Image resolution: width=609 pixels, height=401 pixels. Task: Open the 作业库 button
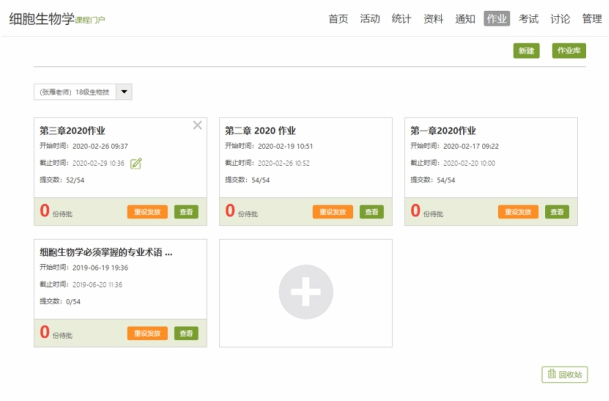pyautogui.click(x=569, y=50)
